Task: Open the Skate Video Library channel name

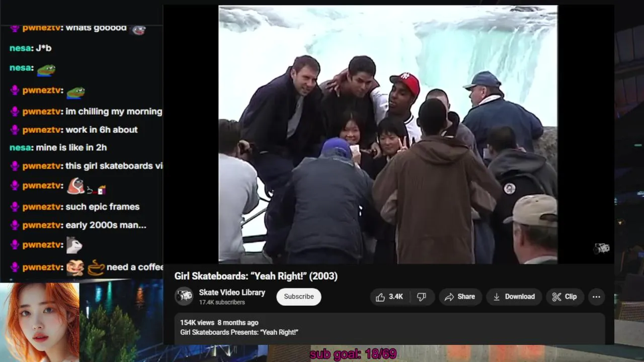Action: pyautogui.click(x=232, y=292)
